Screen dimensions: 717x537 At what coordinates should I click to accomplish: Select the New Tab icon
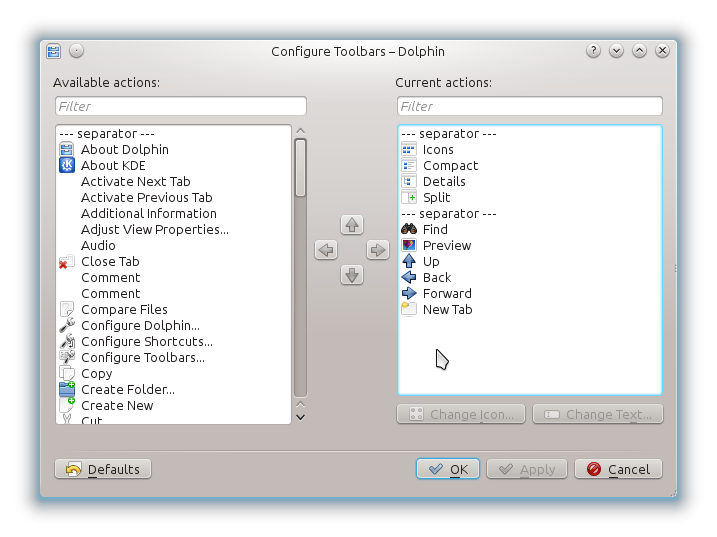pyautogui.click(x=409, y=309)
